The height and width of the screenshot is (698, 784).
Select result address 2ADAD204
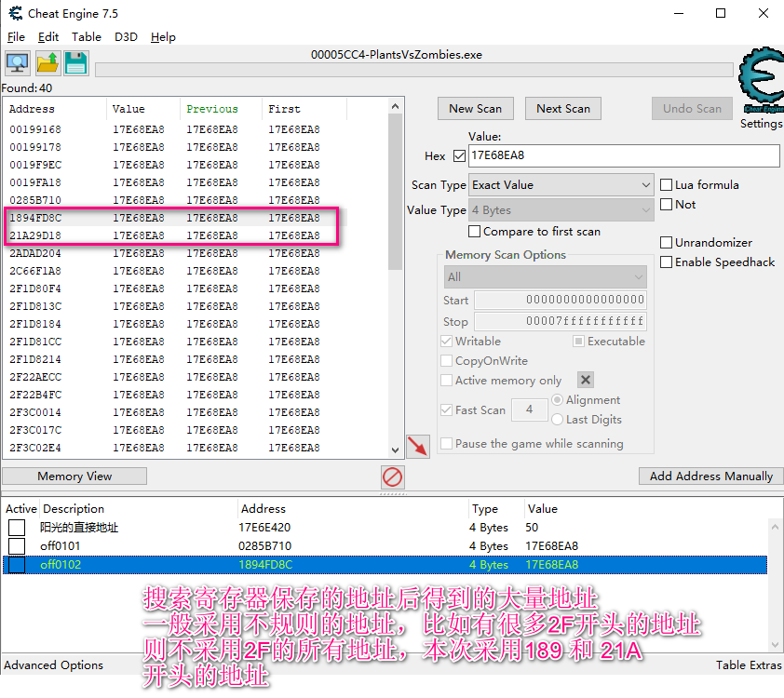point(35,253)
